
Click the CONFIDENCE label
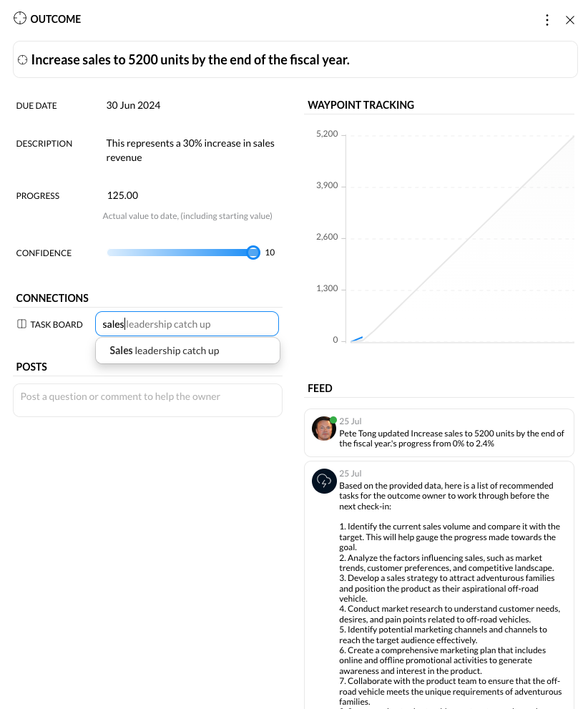point(44,253)
